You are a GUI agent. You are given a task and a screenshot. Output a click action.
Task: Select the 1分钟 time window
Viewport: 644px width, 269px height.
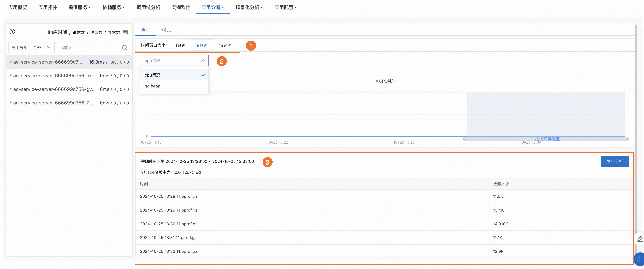pyautogui.click(x=180, y=45)
